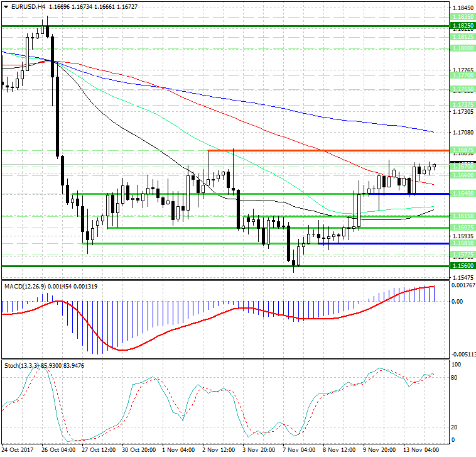The image size is (476, 457).
Task: Select the orange-red horizontal line at 1.16875
Action: click(328, 150)
